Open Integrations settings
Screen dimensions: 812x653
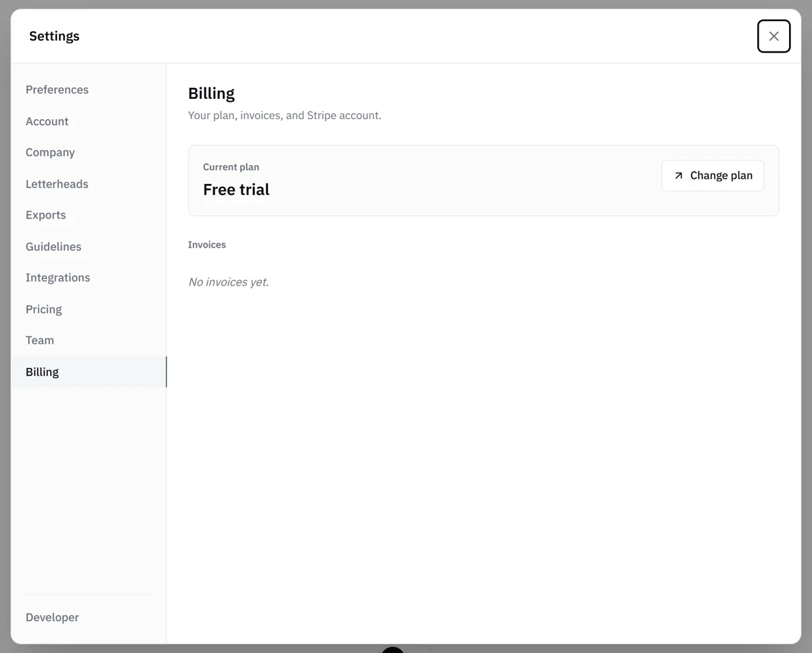tap(89, 277)
